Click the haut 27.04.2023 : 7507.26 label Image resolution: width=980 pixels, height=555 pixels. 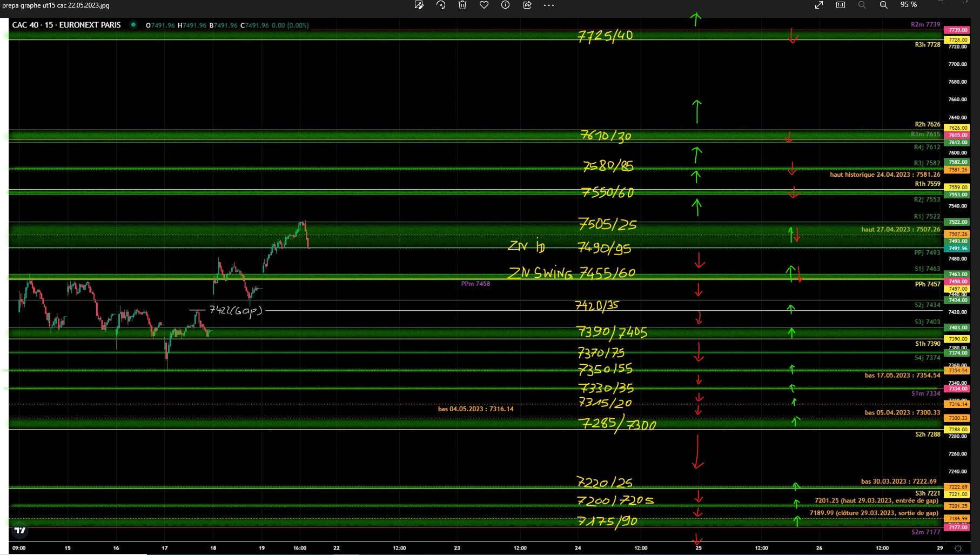(901, 230)
